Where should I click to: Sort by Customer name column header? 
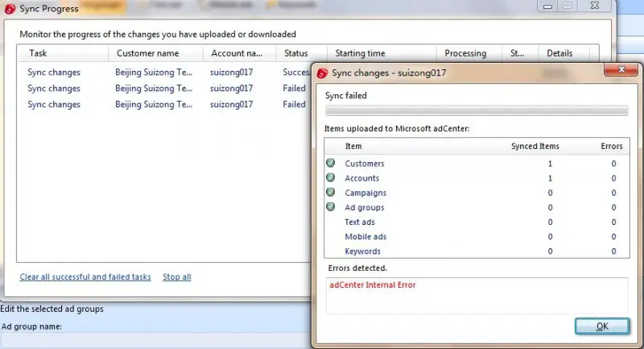pos(155,53)
